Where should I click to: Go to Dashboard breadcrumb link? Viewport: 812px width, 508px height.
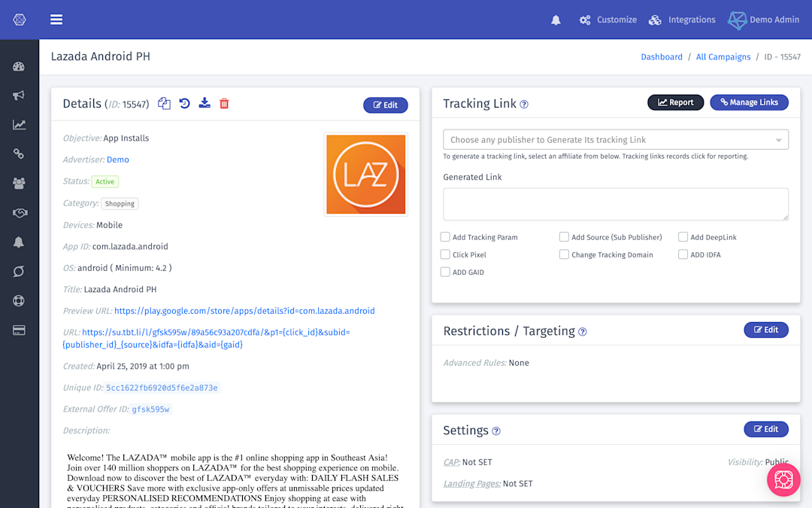(662, 57)
